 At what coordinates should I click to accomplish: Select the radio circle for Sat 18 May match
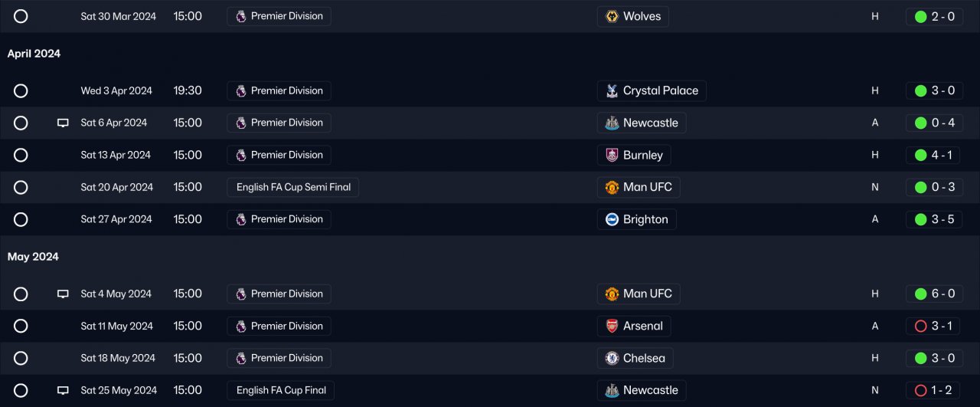[x=21, y=358]
